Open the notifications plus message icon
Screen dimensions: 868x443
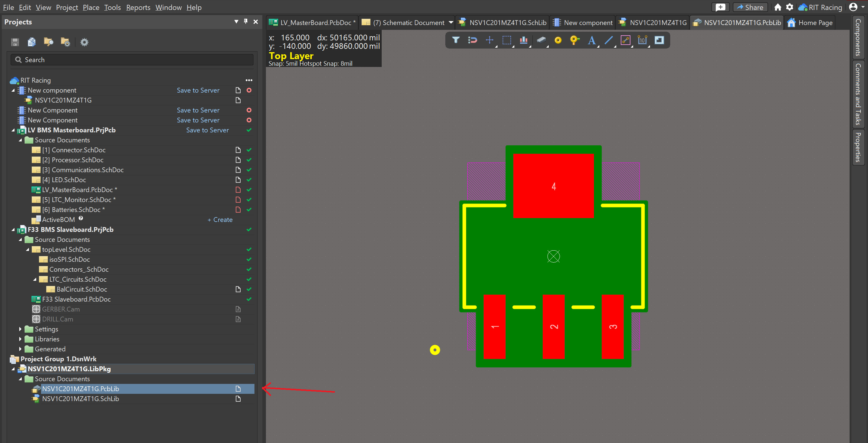click(x=720, y=7)
